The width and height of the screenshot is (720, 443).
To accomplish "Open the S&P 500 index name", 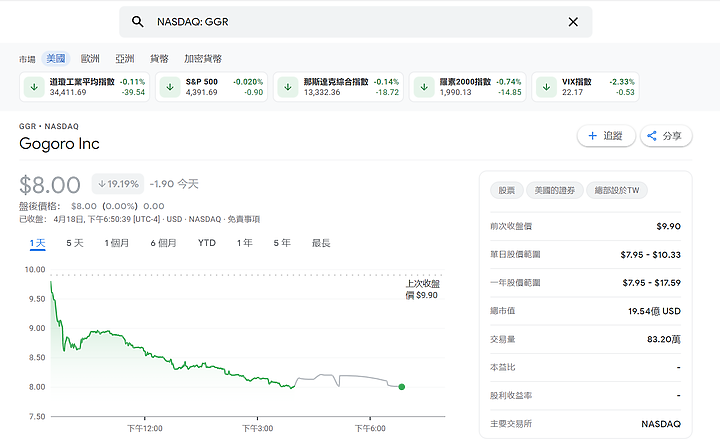I will click(202, 82).
